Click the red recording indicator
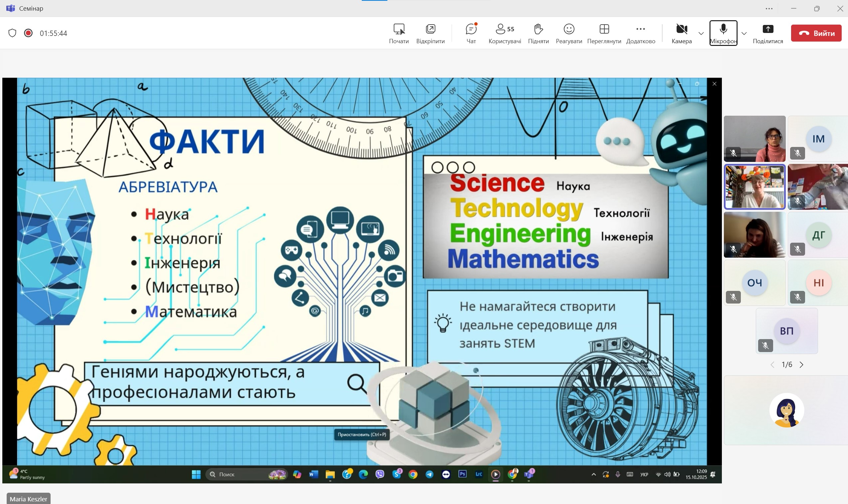 pos(28,33)
